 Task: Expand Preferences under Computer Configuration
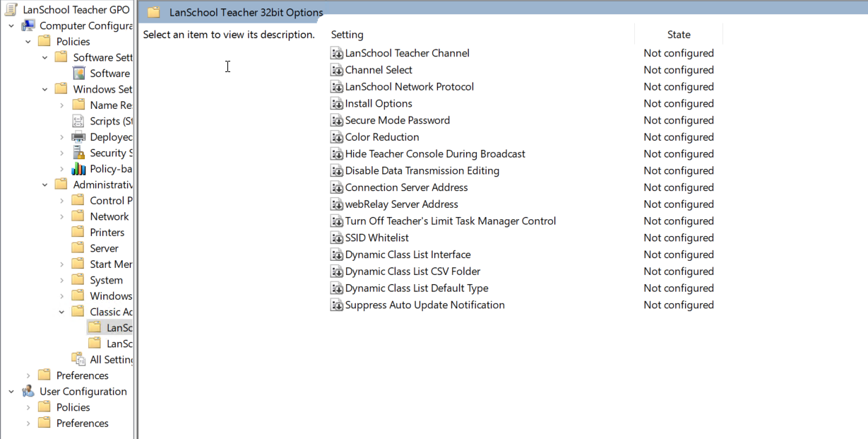point(28,375)
